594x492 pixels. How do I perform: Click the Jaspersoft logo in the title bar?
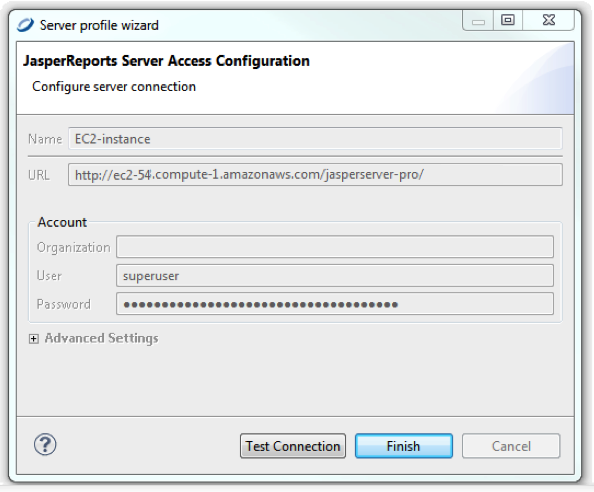coord(25,25)
